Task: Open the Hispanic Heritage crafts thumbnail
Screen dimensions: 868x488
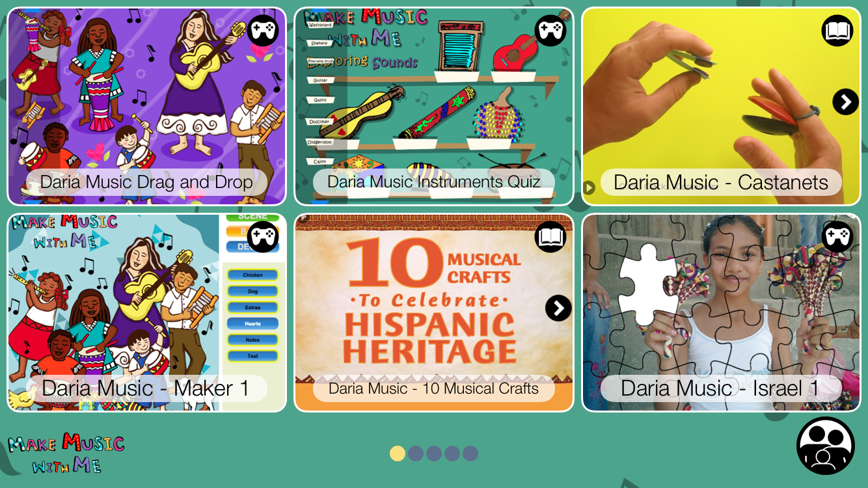Action: 434,313
